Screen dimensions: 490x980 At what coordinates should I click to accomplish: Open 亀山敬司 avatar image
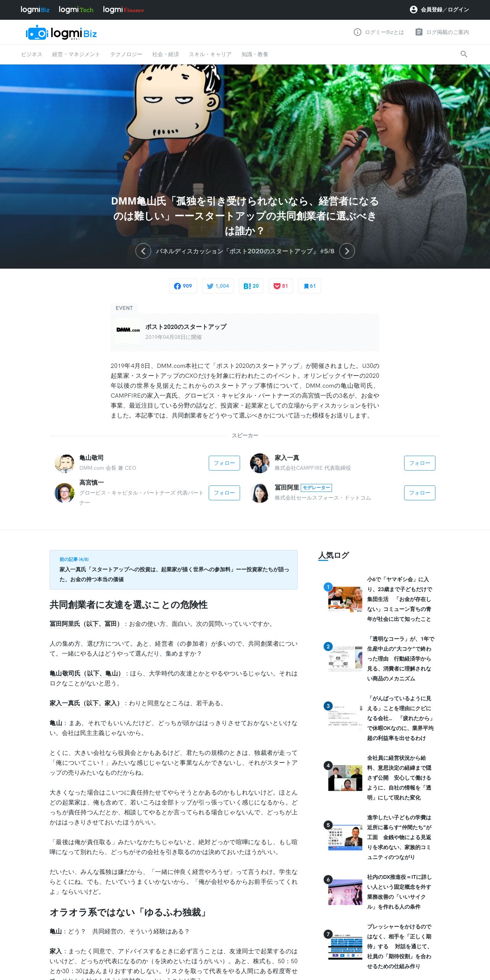pyautogui.click(x=64, y=463)
